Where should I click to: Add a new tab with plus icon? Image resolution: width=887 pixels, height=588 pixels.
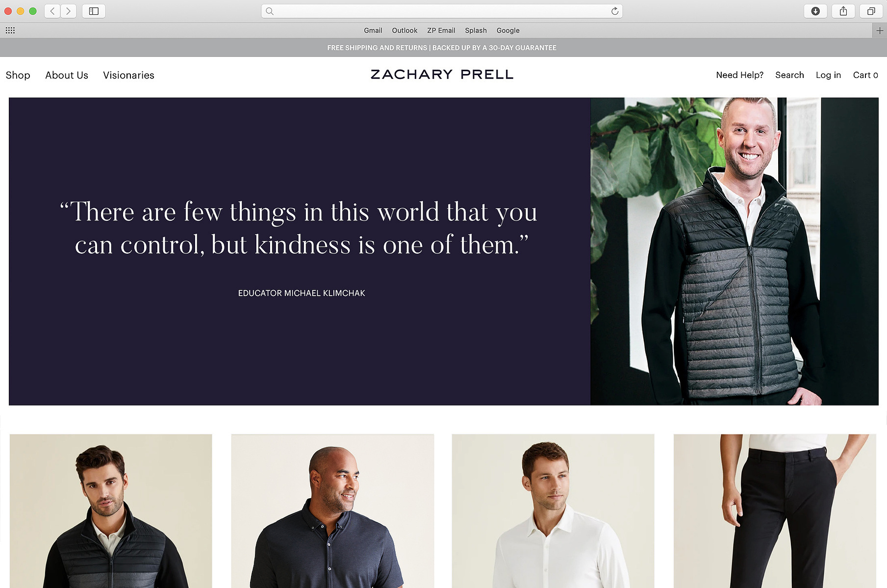(880, 30)
